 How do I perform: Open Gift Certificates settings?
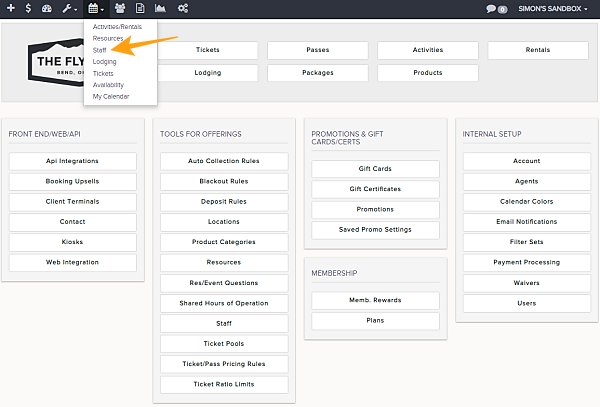point(375,189)
